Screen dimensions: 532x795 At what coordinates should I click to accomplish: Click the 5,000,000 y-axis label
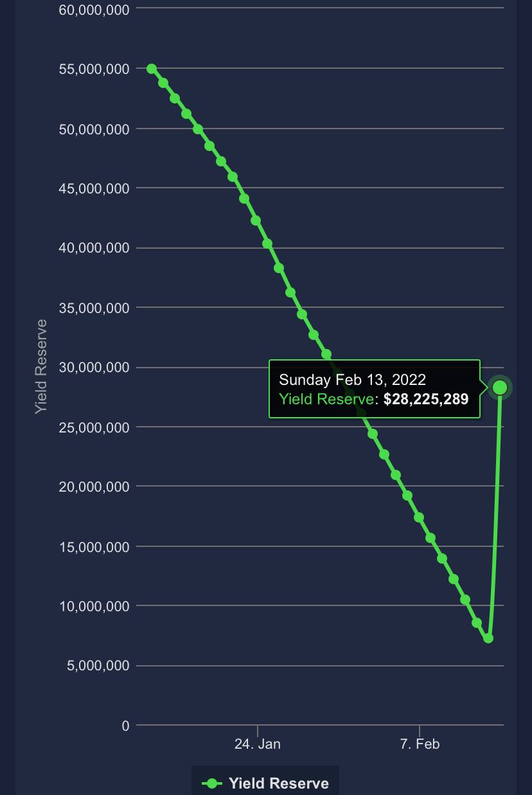pos(98,666)
